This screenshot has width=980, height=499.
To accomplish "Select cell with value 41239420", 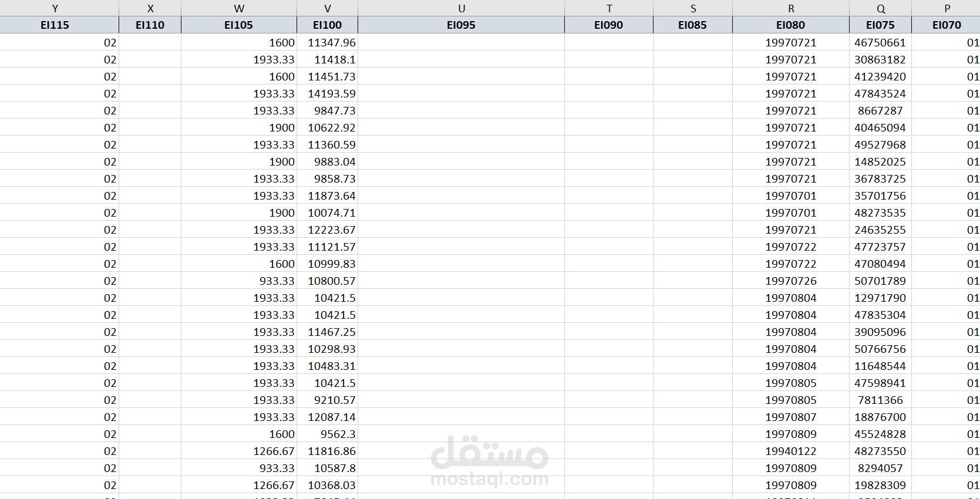I will [881, 76].
